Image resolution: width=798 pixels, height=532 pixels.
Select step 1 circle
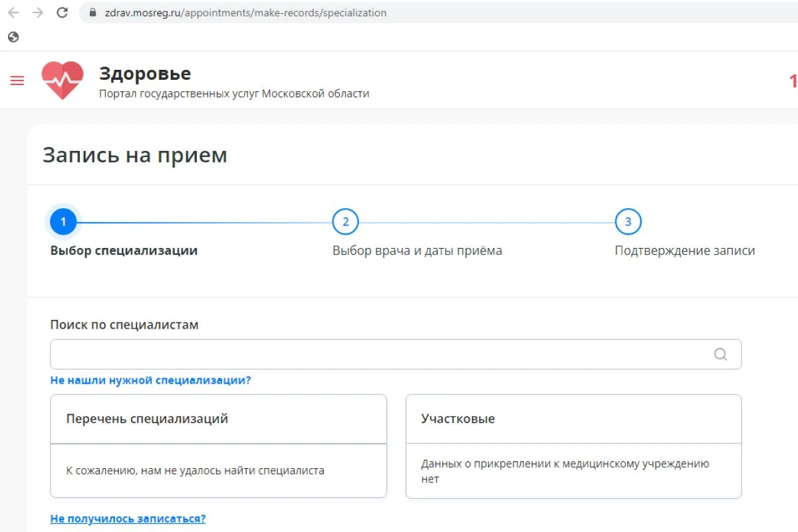[63, 222]
